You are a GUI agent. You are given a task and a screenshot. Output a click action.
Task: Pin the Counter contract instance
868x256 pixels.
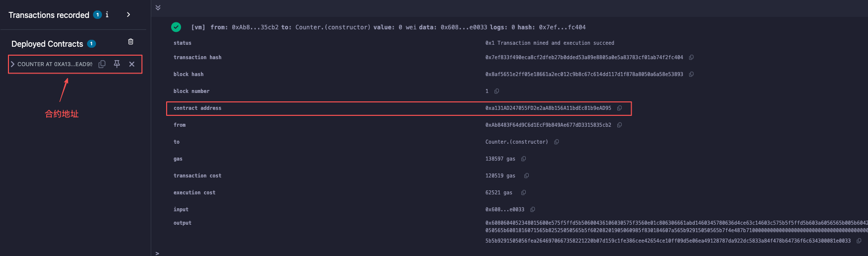[x=117, y=64]
